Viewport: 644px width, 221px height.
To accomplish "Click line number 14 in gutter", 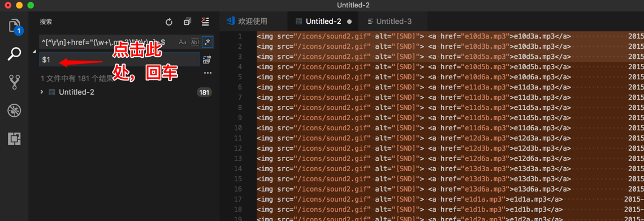I will (x=238, y=168).
